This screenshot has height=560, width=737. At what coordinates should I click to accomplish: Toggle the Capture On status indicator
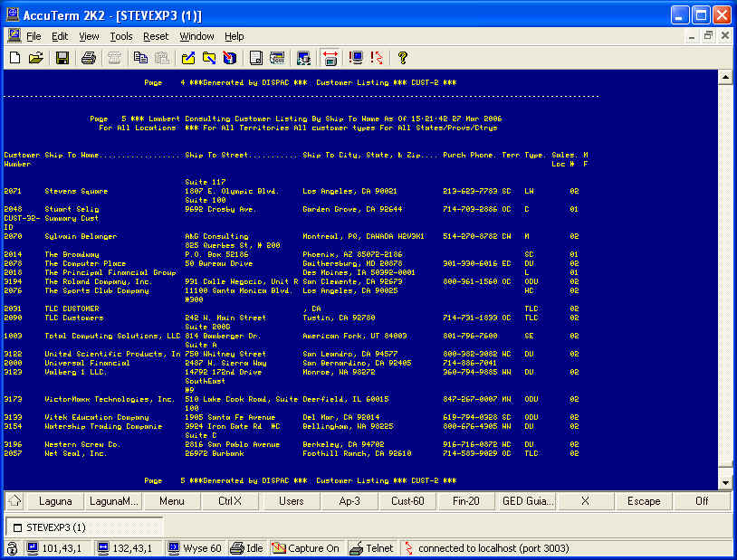306,548
